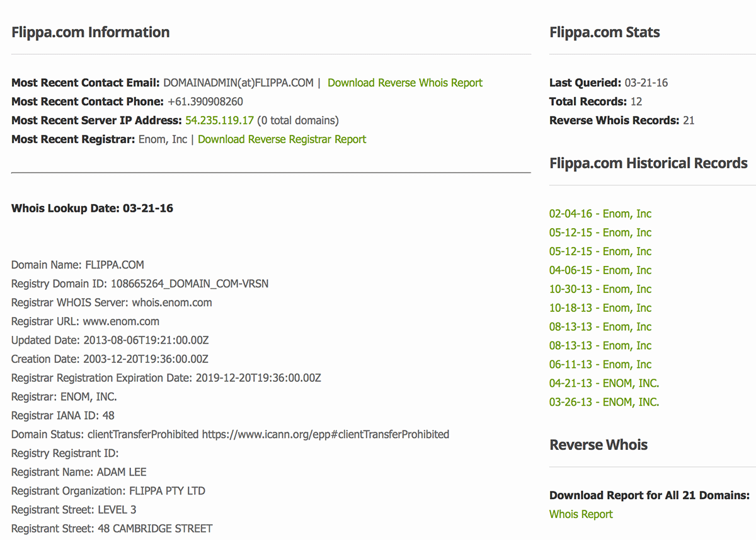The image size is (756, 540).
Task: Select 'Registrar WHOIS Server: whois.enom.com' line
Action: tap(112, 302)
